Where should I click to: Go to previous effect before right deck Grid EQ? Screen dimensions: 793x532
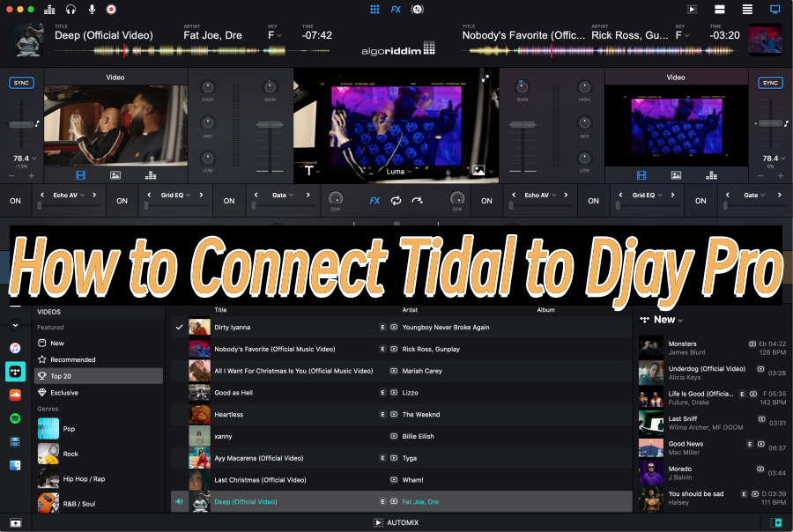point(620,195)
